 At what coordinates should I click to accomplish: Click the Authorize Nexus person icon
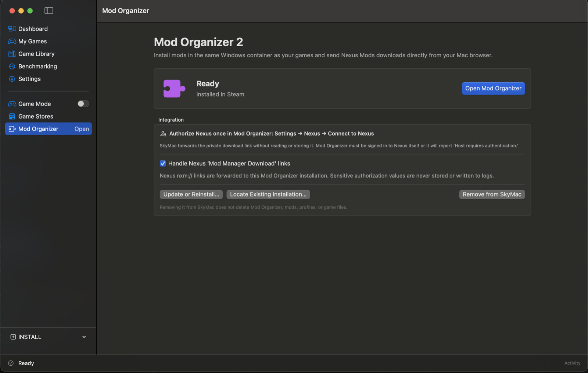(x=163, y=134)
